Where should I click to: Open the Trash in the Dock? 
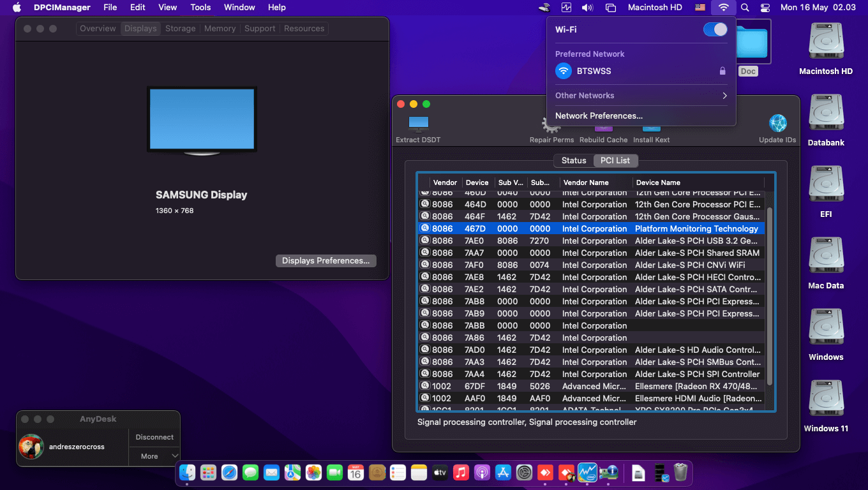pos(680,473)
